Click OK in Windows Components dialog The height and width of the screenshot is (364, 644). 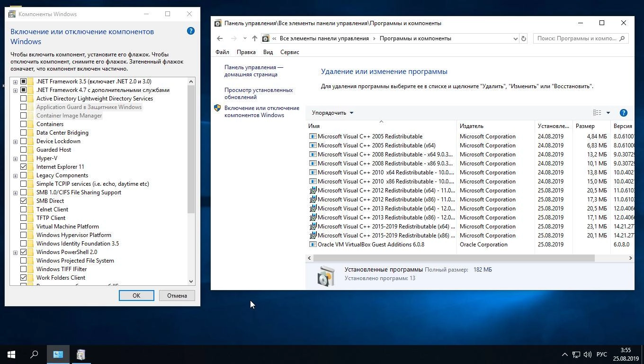tap(136, 295)
